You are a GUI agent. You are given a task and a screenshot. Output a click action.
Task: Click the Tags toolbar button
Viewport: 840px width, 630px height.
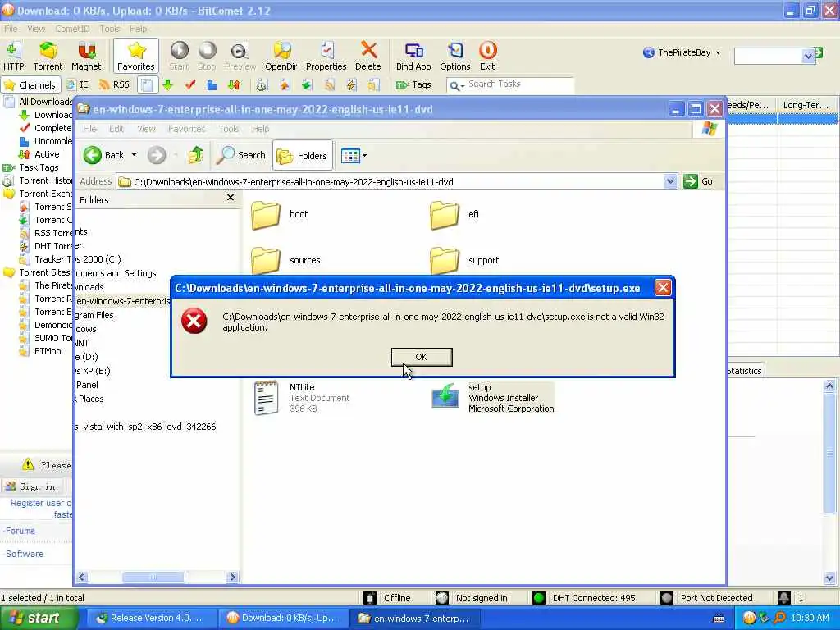413,84
